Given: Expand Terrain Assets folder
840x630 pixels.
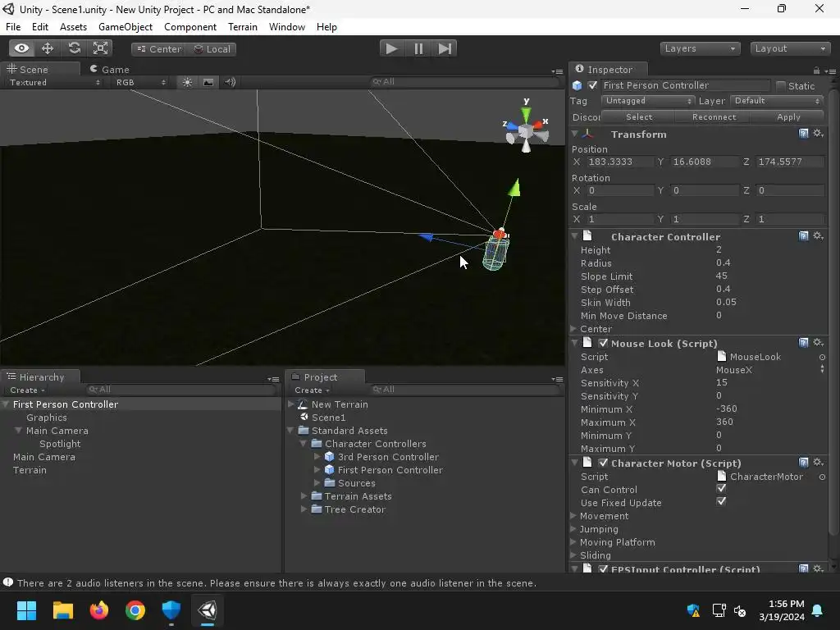Looking at the screenshot, I should (304, 496).
